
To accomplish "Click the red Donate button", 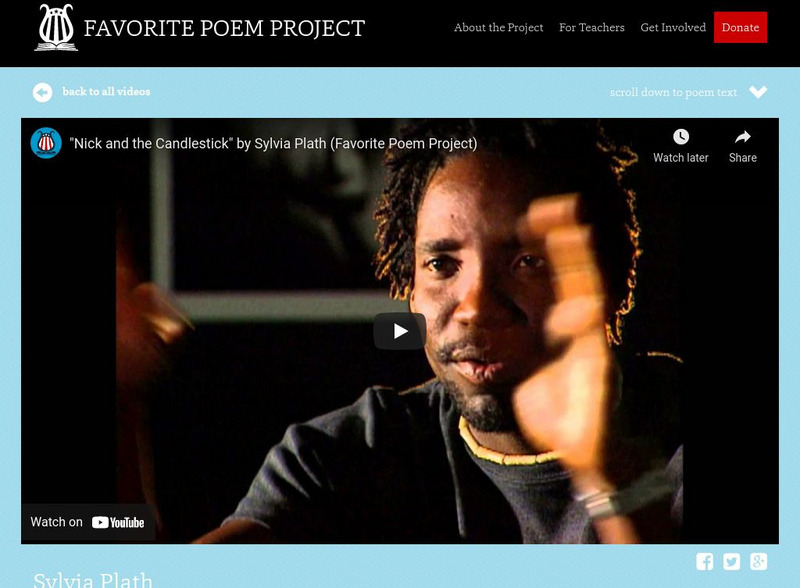I will 740,28.
